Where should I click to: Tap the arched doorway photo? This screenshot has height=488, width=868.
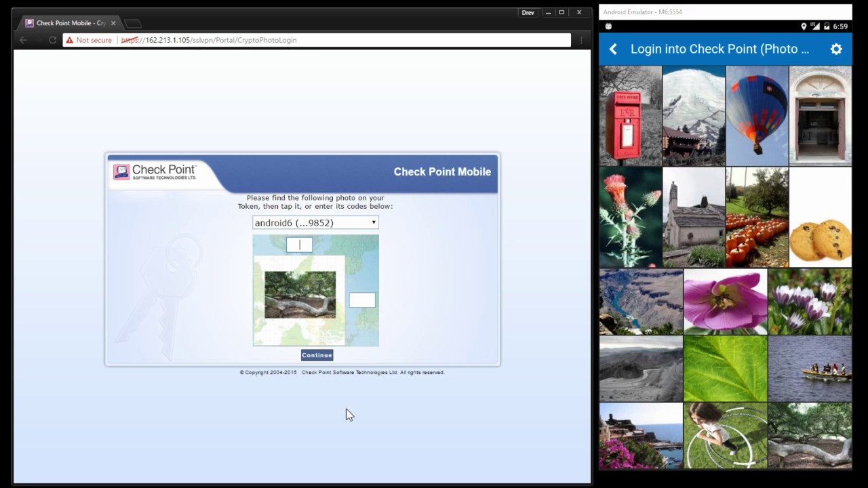point(821,116)
